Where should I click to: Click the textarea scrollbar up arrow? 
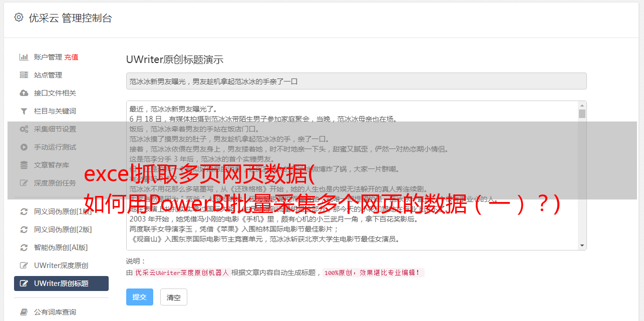[582, 105]
